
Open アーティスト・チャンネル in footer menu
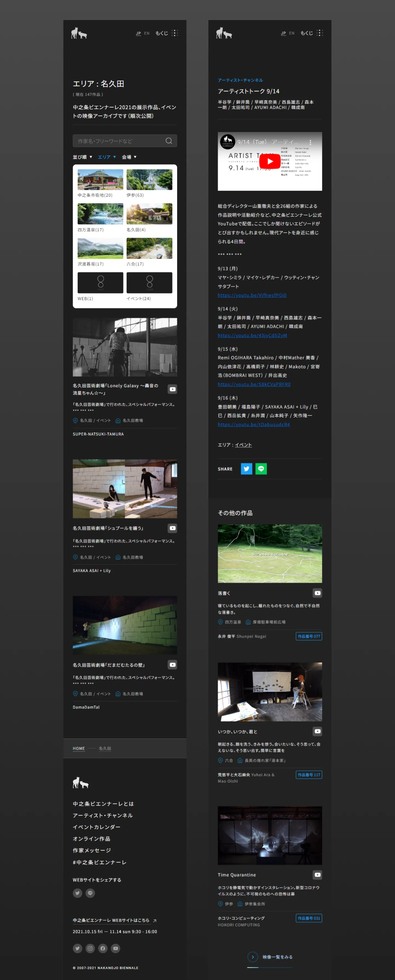(x=103, y=815)
